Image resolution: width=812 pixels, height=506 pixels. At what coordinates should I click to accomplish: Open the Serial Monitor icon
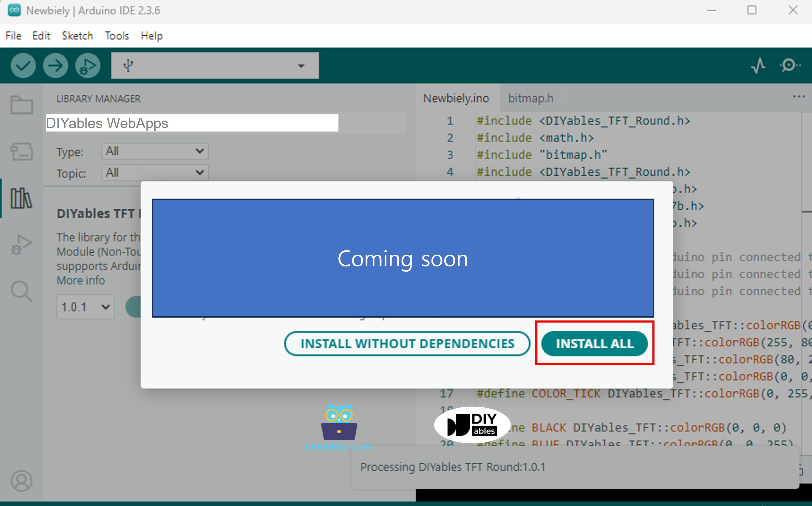(x=790, y=65)
